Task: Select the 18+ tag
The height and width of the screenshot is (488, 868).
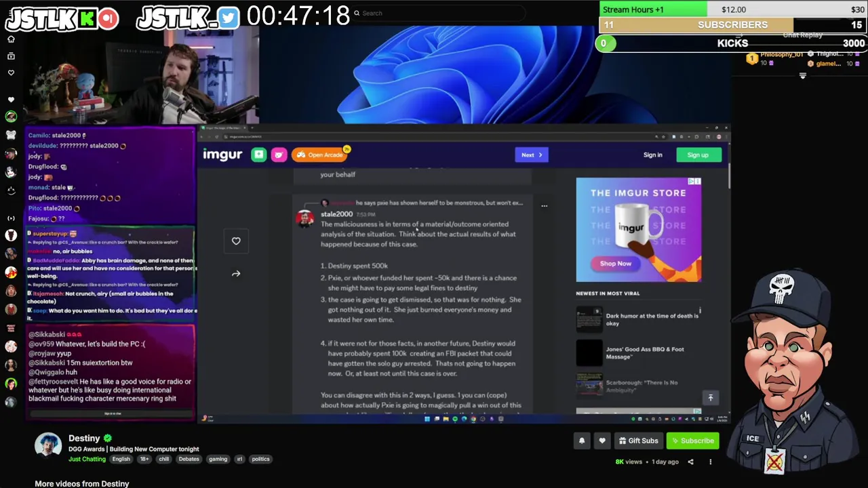Action: (x=144, y=459)
